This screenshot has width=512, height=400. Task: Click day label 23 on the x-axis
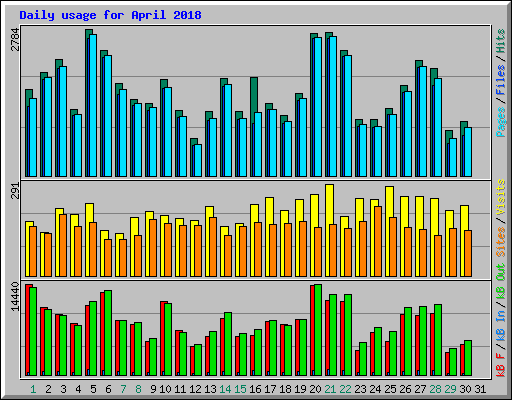tap(360, 389)
